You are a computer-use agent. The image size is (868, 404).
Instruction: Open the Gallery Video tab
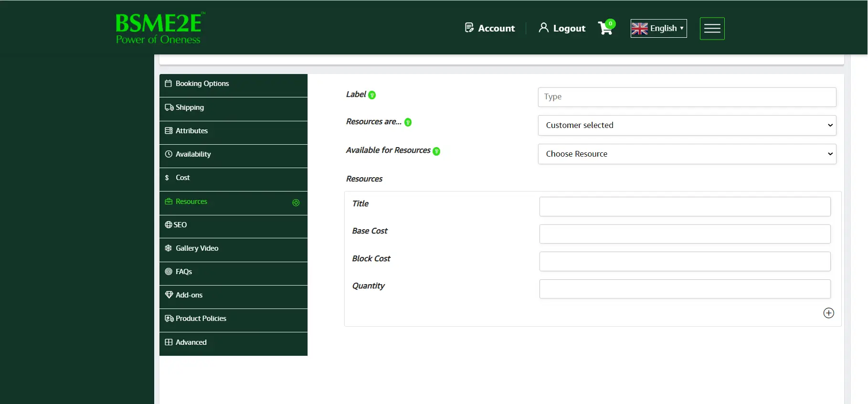[x=233, y=250]
